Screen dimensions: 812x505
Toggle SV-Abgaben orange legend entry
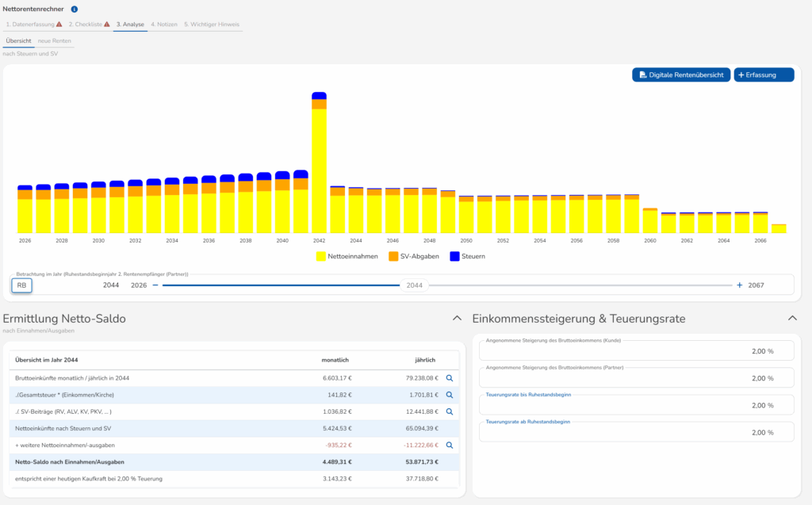point(414,256)
